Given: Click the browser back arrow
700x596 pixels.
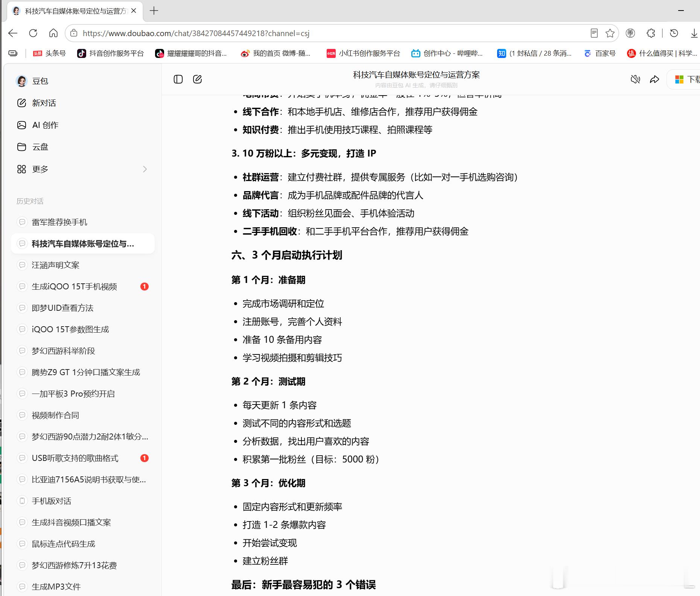Looking at the screenshot, I should coord(13,33).
